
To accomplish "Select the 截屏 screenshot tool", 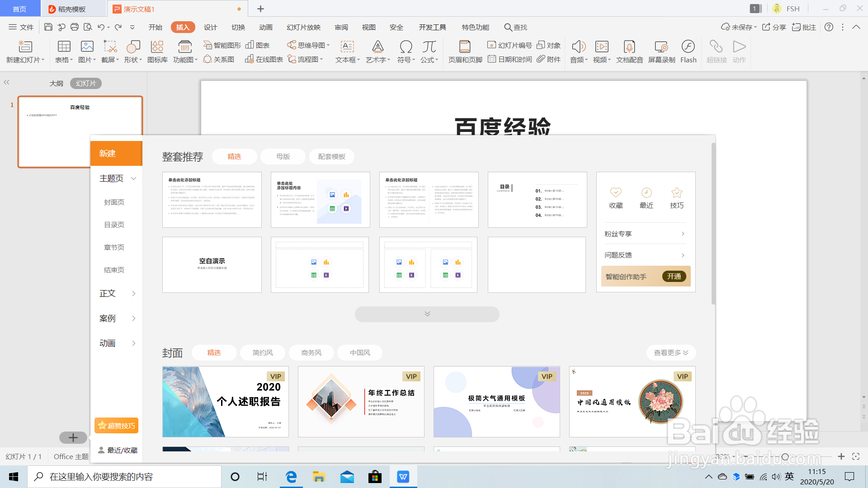I will (x=110, y=47).
